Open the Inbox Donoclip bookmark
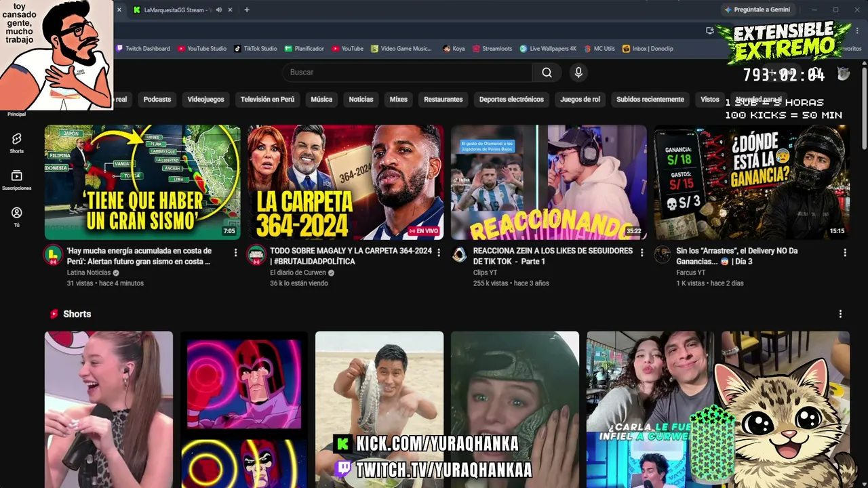The image size is (868, 488). point(648,49)
